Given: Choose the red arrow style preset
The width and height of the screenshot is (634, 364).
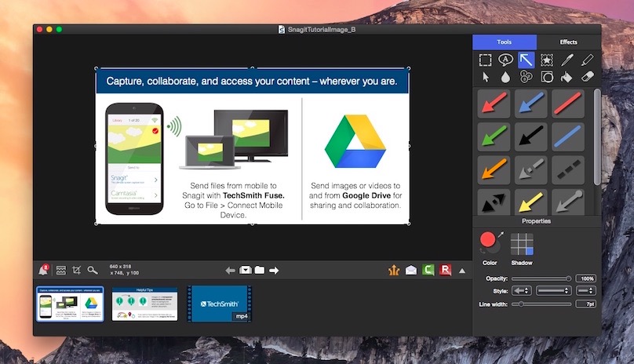Looking at the screenshot, I should (x=494, y=104).
